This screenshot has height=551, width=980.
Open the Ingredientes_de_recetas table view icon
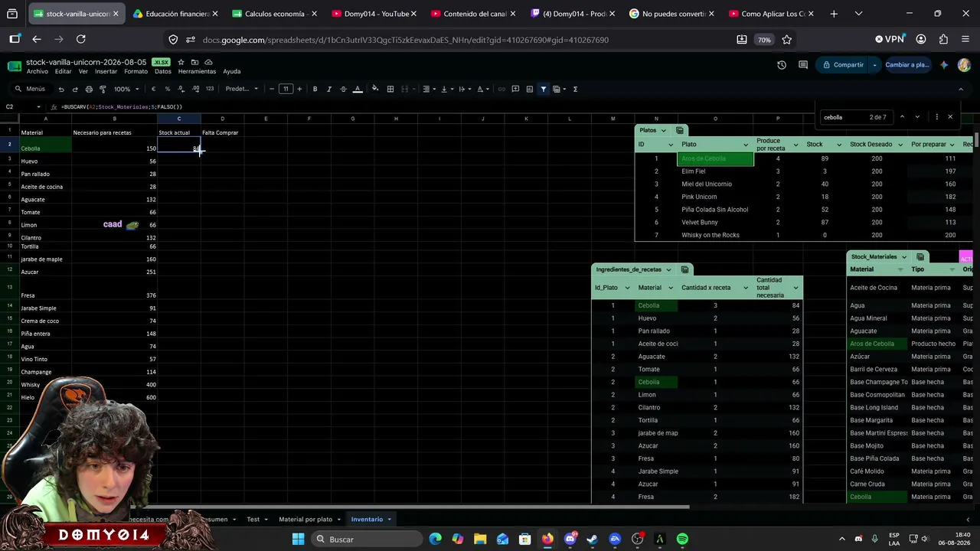685,269
